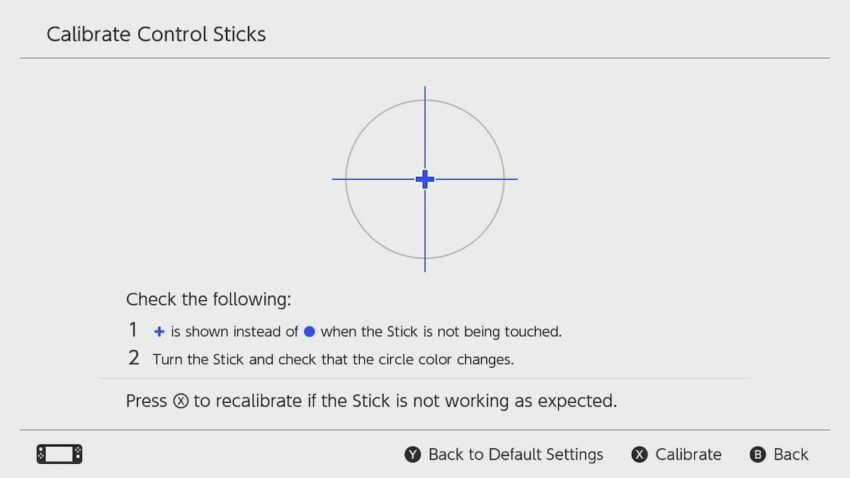Click the horizontal crosshair line left end

point(336,179)
